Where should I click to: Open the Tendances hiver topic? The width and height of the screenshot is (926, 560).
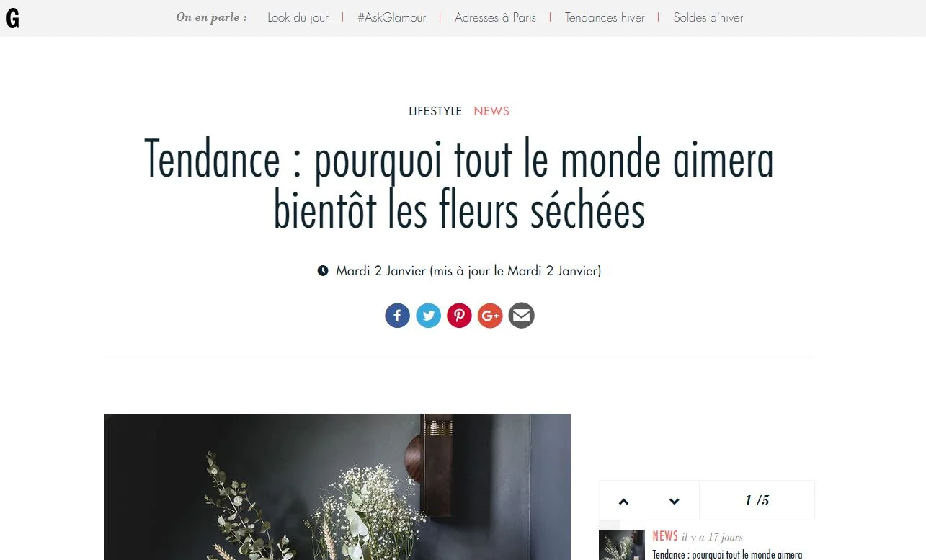click(x=605, y=17)
